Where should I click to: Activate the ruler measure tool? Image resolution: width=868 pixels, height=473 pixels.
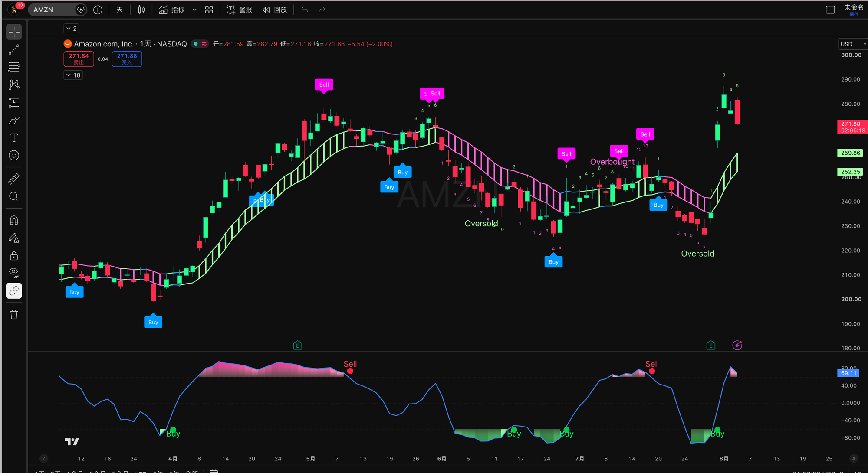pyautogui.click(x=14, y=179)
